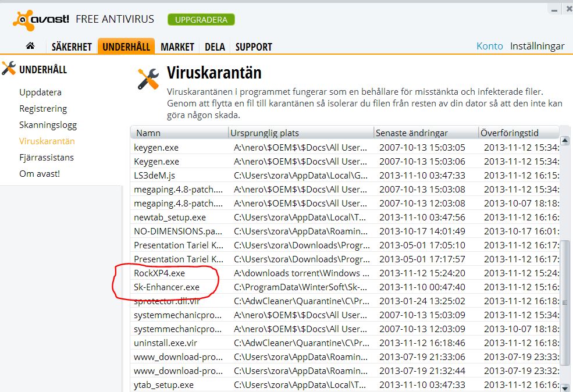Open the MARKET tab
Screen dimensions: 573x392
[177, 47]
